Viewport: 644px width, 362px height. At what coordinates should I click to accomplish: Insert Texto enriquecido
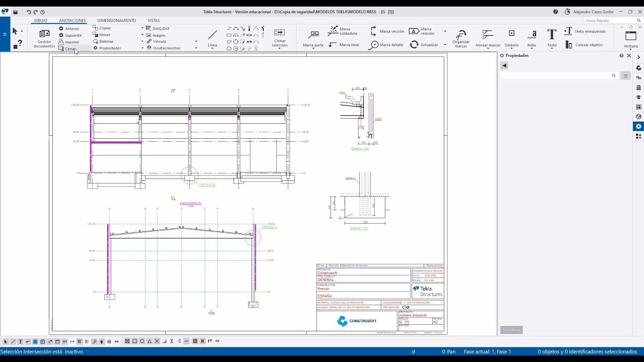(585, 31)
